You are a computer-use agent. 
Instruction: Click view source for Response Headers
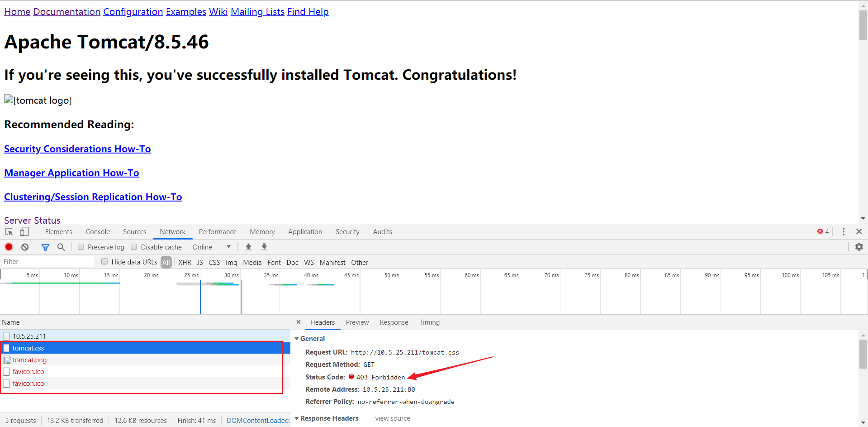tap(393, 418)
